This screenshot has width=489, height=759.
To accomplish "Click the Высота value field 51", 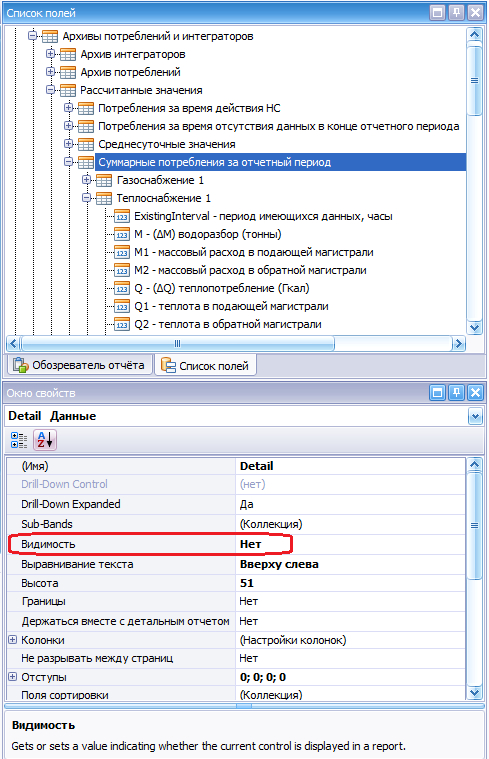I will pyautogui.click(x=351, y=583).
